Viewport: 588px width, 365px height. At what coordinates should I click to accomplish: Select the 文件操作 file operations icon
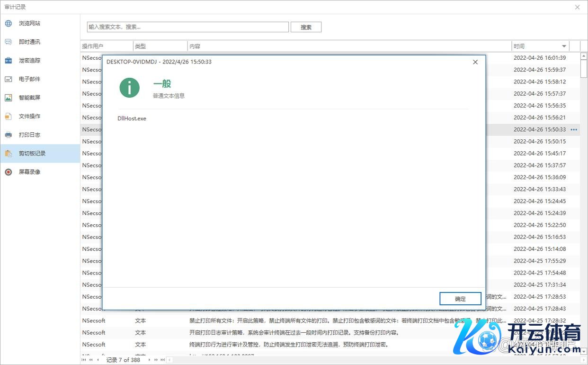click(x=9, y=116)
